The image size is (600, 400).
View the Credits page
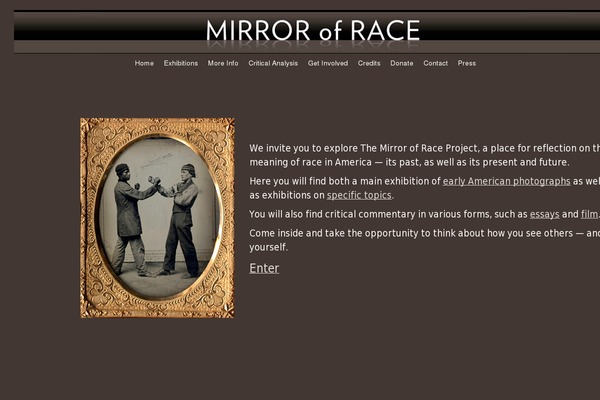point(369,63)
